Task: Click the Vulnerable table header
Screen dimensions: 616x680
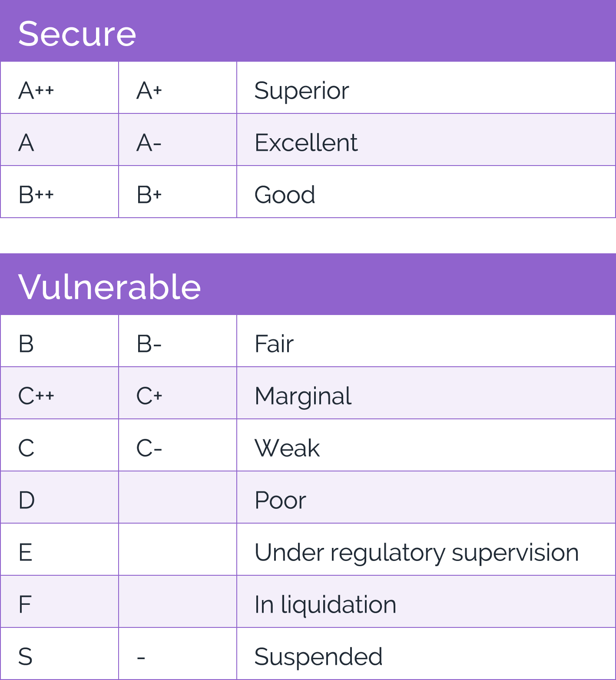Action: coord(109,287)
